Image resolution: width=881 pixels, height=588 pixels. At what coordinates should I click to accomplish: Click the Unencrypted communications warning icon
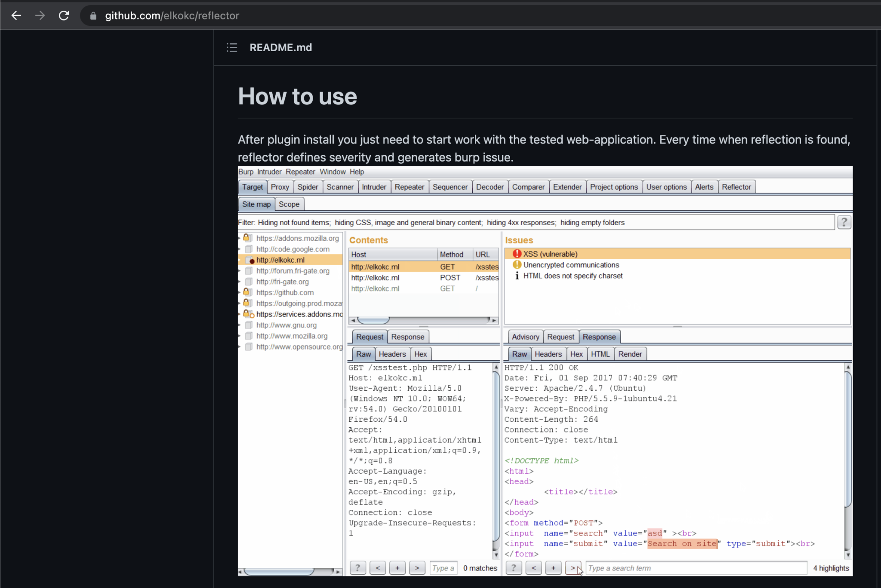coord(518,265)
